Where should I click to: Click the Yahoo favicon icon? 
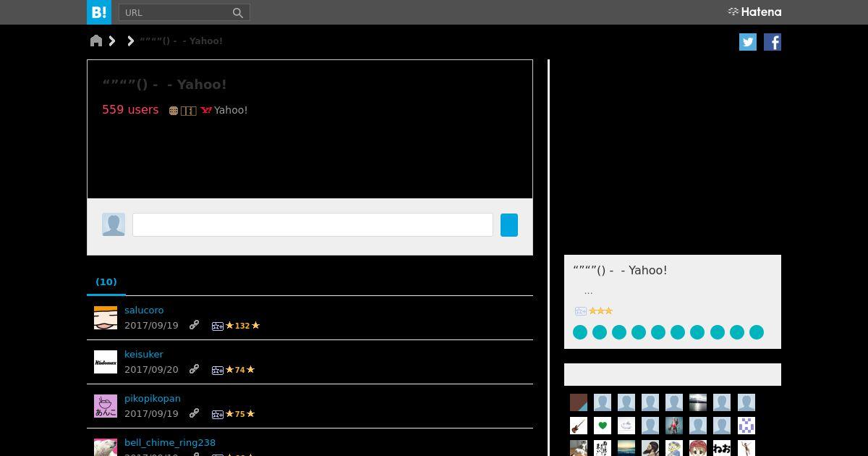[x=206, y=111]
